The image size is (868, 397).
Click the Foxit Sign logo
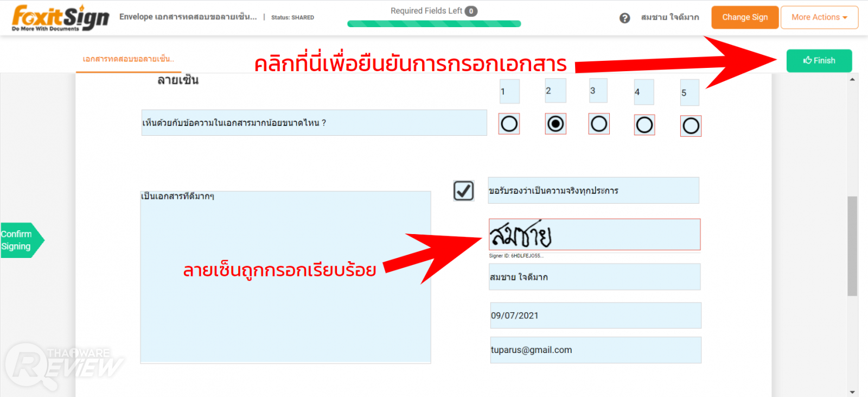click(x=60, y=18)
